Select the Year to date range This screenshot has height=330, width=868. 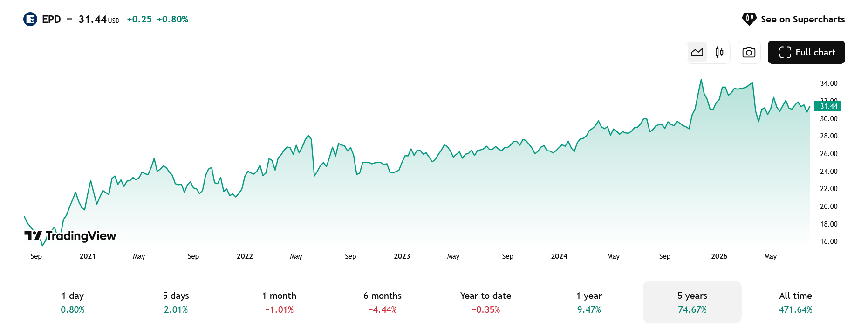pos(485,302)
